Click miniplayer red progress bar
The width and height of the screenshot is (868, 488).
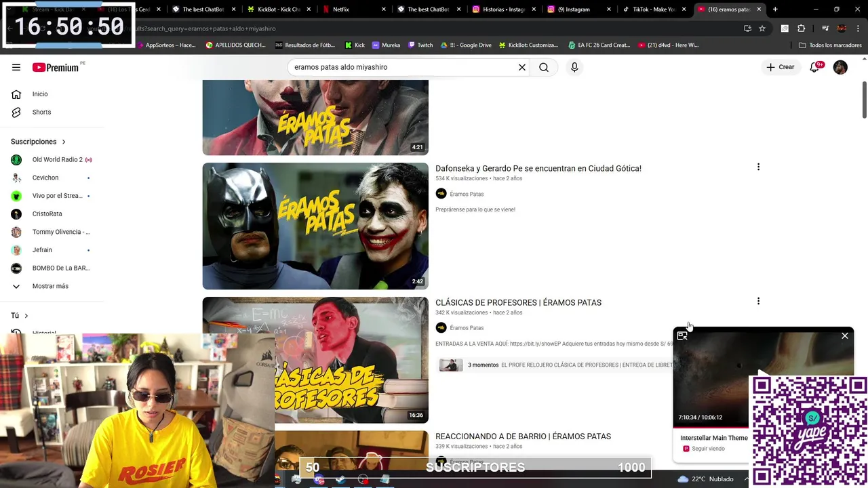711,427
